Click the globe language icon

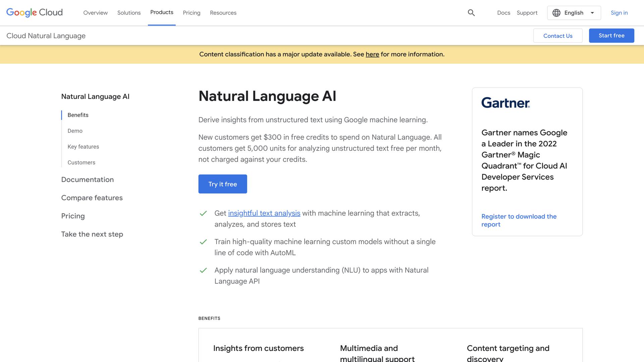556,13
